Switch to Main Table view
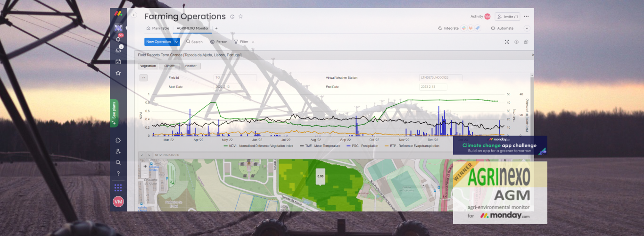The height and width of the screenshot is (236, 644). click(158, 28)
